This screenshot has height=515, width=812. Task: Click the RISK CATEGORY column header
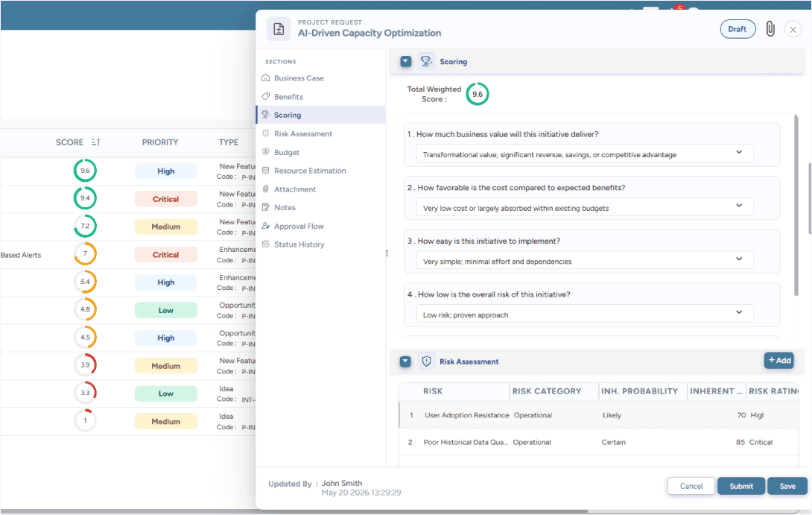(547, 391)
